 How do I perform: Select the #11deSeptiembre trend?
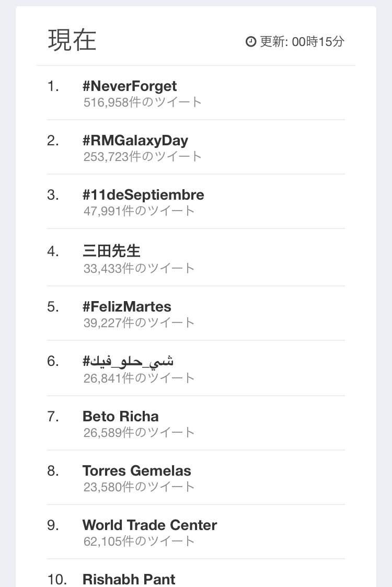click(143, 195)
